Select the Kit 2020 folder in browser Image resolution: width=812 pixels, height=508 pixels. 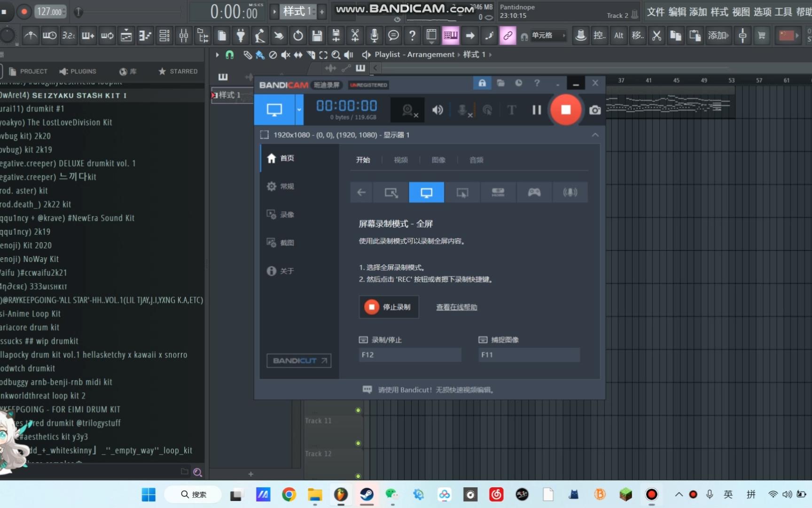(102, 245)
